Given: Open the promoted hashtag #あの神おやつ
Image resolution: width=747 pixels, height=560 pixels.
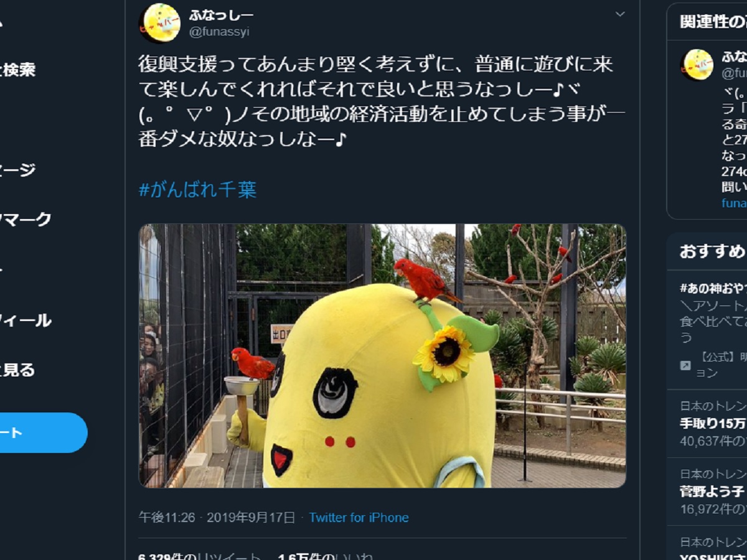Looking at the screenshot, I should click(713, 288).
